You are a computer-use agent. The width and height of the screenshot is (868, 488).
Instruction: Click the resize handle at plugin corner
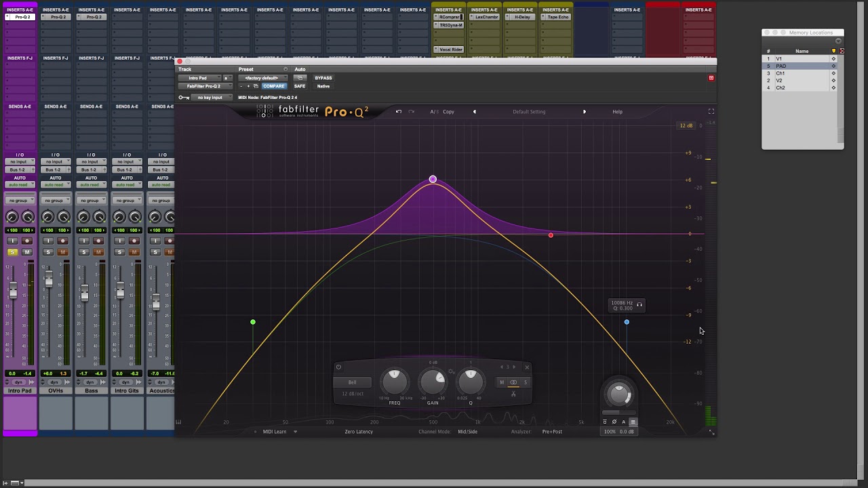711,432
